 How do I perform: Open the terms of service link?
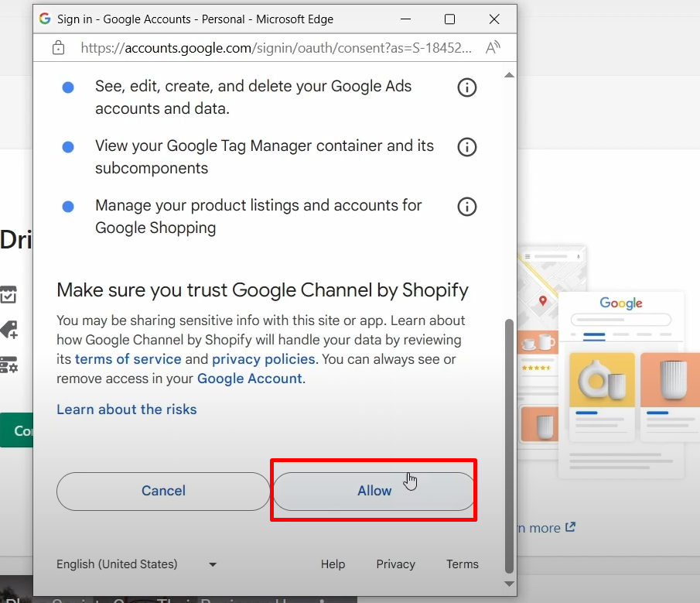click(128, 359)
